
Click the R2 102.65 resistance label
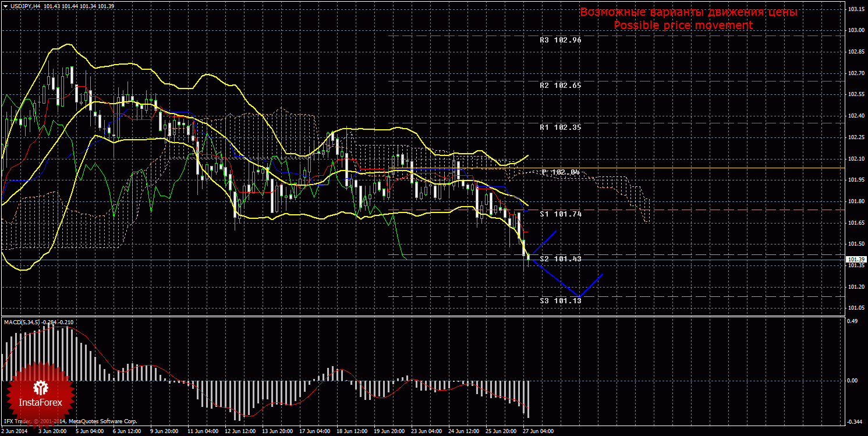click(x=561, y=85)
